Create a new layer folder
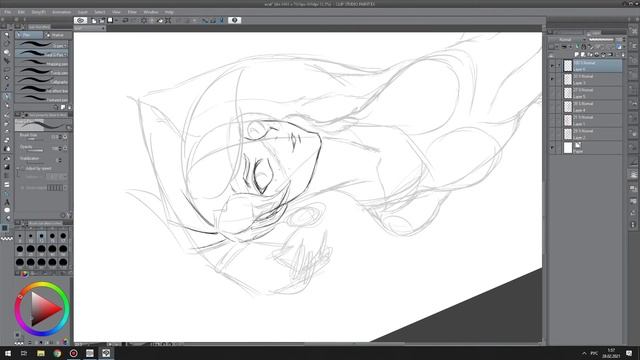Screen dimensions: 640x360 click(590, 54)
